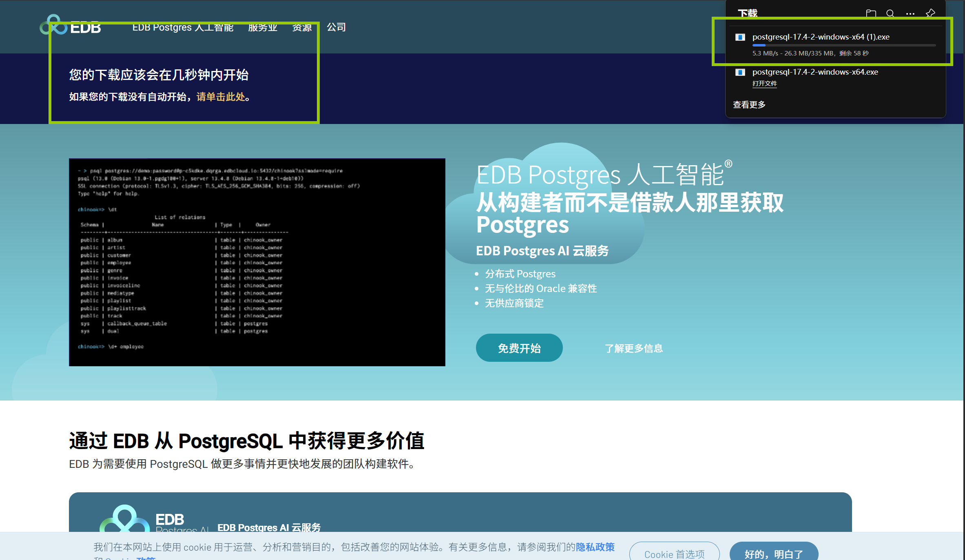The width and height of the screenshot is (965, 560).
Task: Open the downloads more options ellipsis
Action: pos(910,13)
